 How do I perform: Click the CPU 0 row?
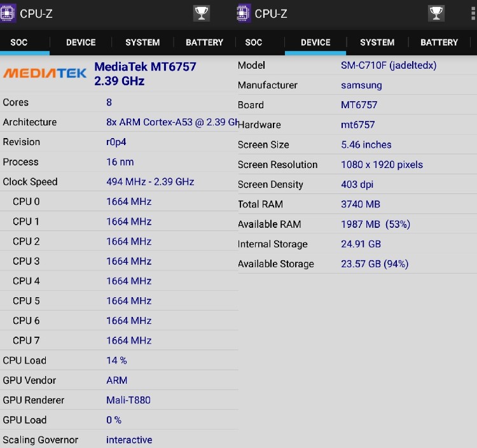(x=120, y=202)
